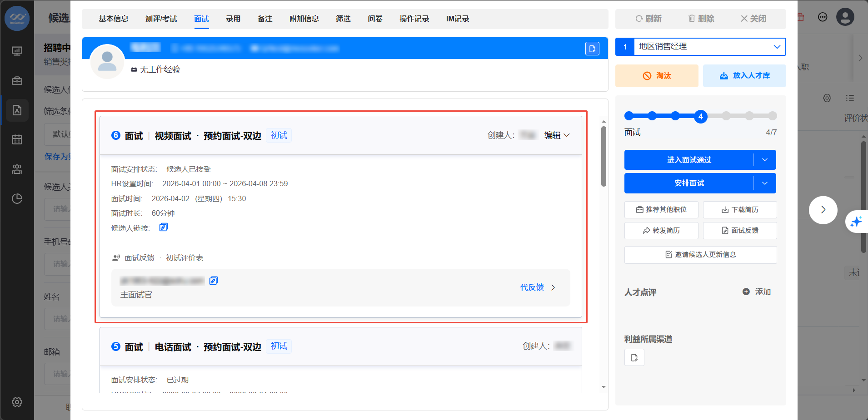Click the 删除 delete button

coord(701,19)
